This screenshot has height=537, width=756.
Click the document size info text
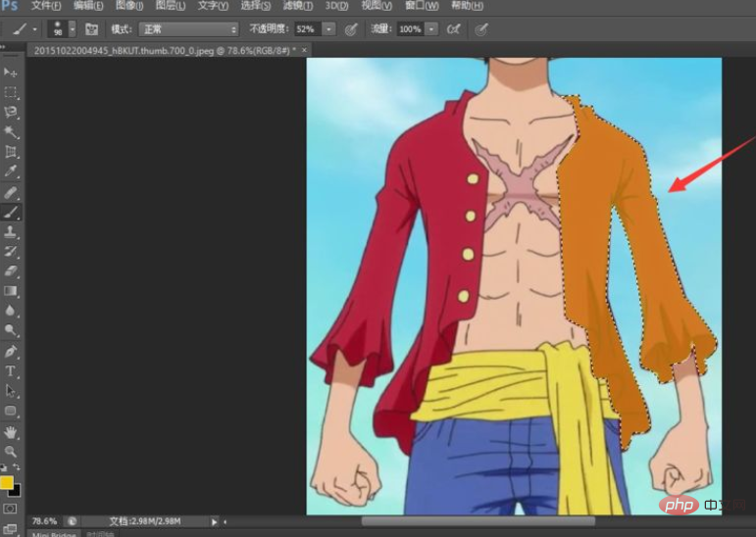(x=145, y=521)
